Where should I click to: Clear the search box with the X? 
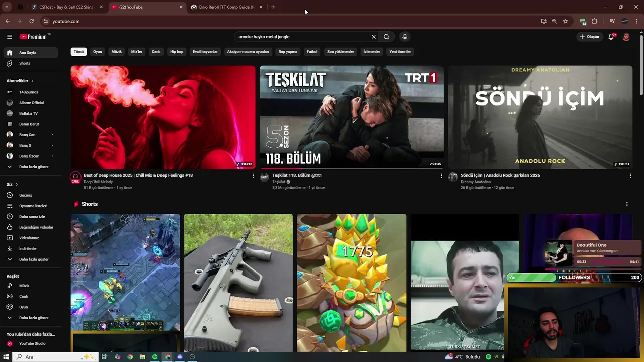click(374, 37)
